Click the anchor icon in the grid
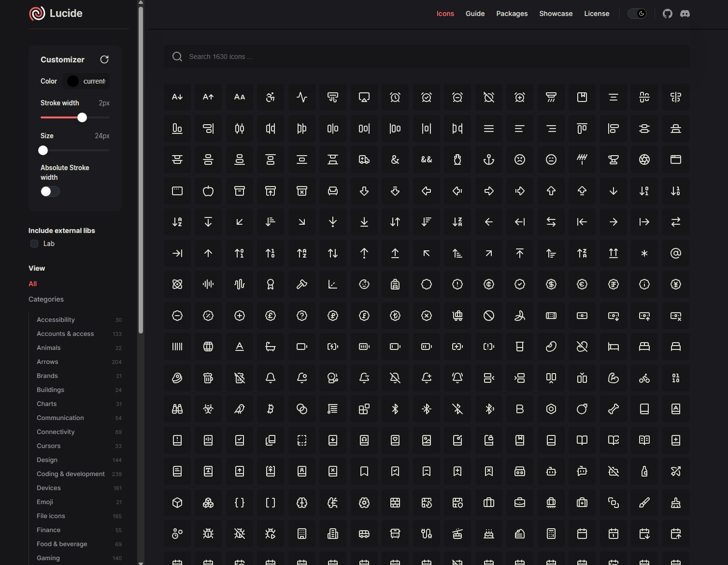The image size is (728, 565). pos(488,159)
